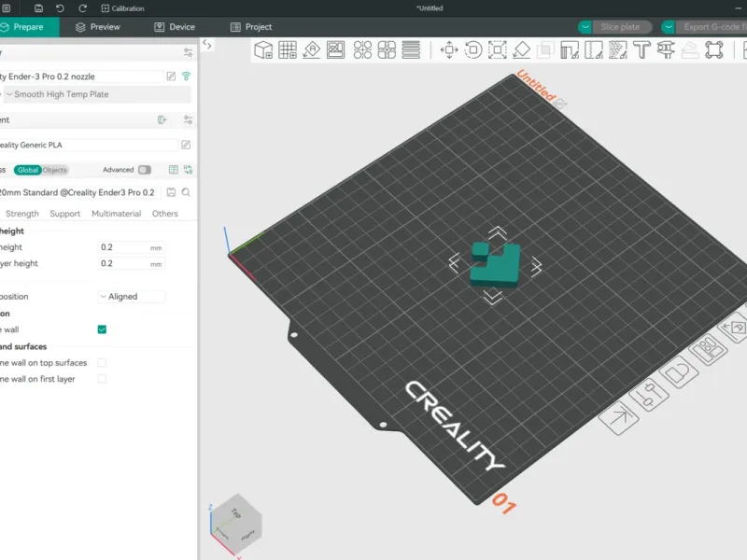This screenshot has width=747, height=560.
Task: Select the dotted color painting tool
Action: tap(618, 49)
